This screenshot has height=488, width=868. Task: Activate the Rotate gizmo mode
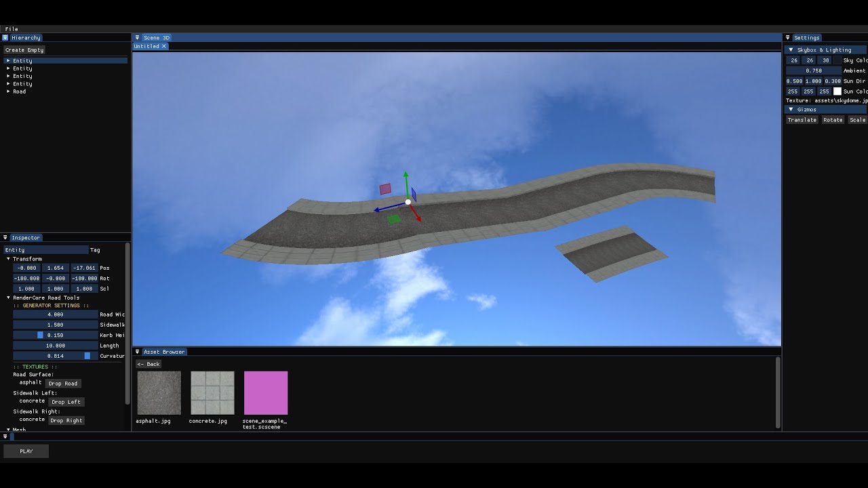coord(833,120)
